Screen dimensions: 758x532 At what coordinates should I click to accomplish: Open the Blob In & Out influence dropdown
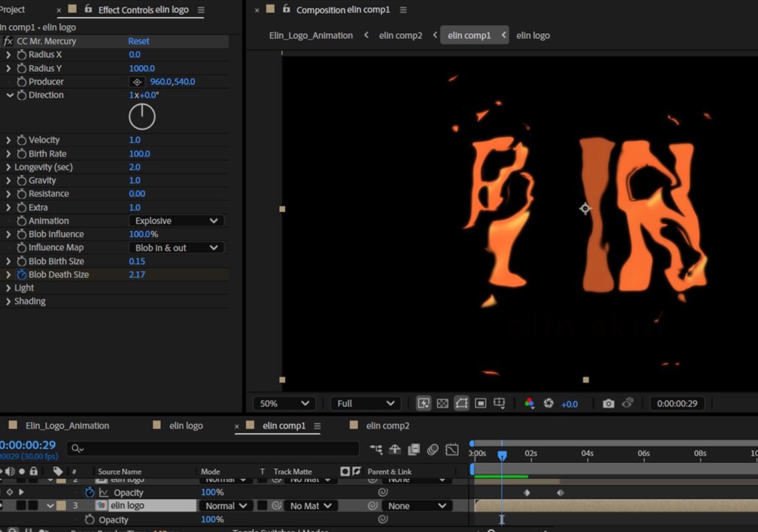(x=176, y=247)
